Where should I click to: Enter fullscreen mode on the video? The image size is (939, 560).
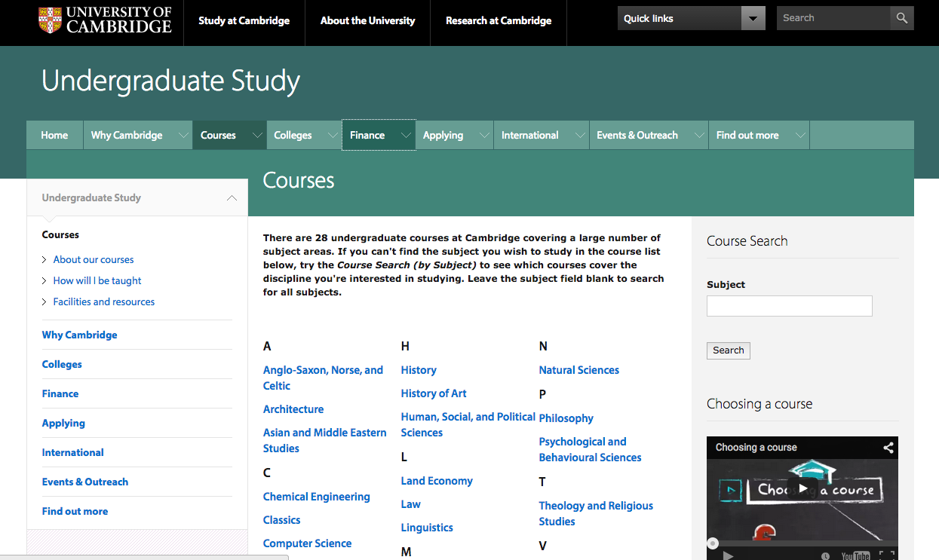pyautogui.click(x=887, y=555)
